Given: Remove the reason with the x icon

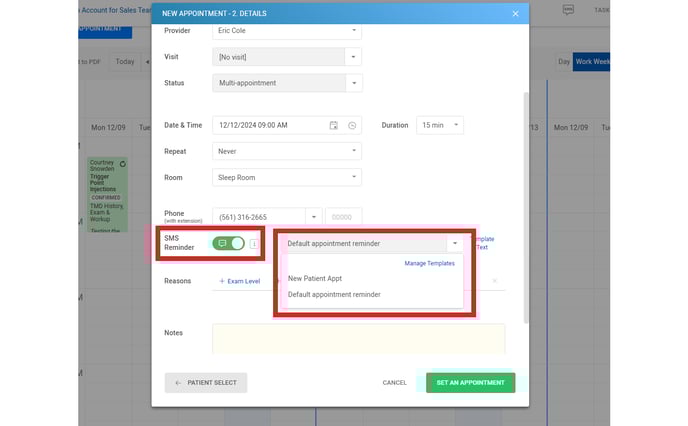Looking at the screenshot, I should (x=494, y=281).
